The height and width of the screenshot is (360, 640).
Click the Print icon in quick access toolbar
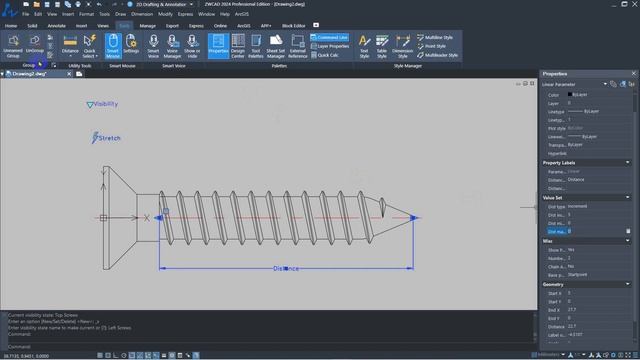[78, 4]
